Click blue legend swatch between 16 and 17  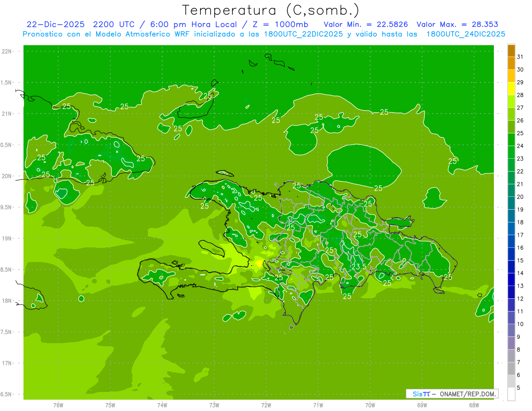511,241
